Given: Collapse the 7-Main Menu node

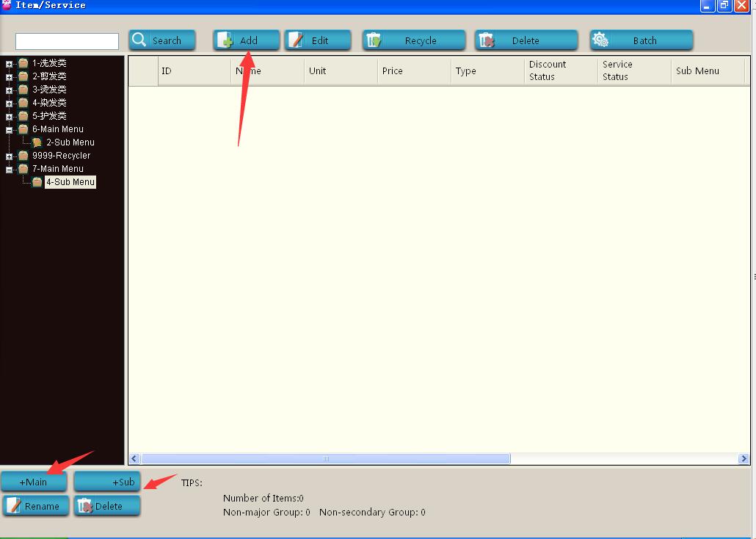Looking at the screenshot, I should tap(9, 170).
